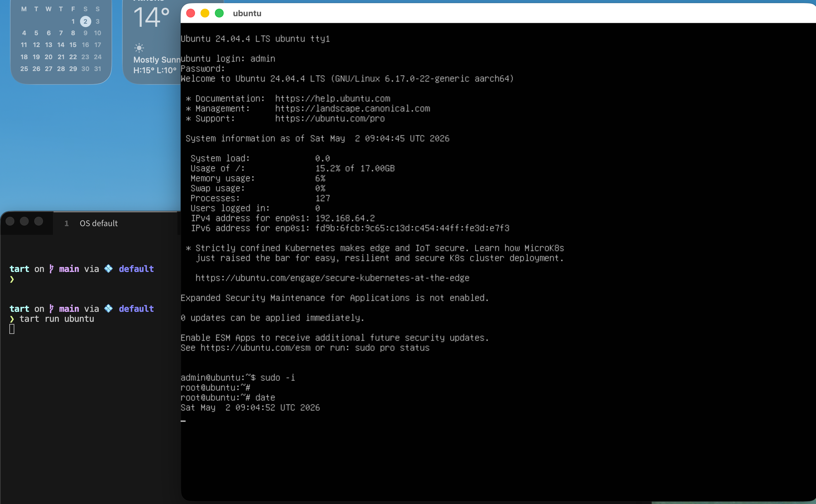The height and width of the screenshot is (504, 816).
Task: Minimize the ubuntu VM window
Action: coord(205,13)
